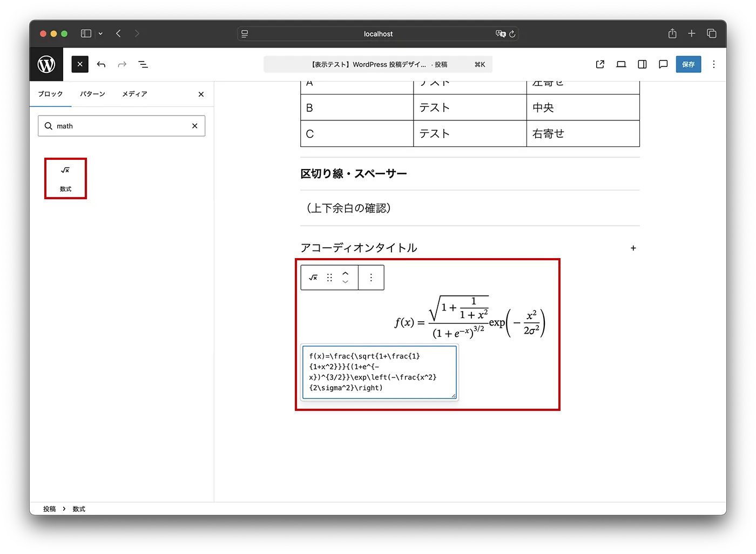The width and height of the screenshot is (756, 554).
Task: Click the √x icon in the block toolbar
Action: (x=313, y=278)
